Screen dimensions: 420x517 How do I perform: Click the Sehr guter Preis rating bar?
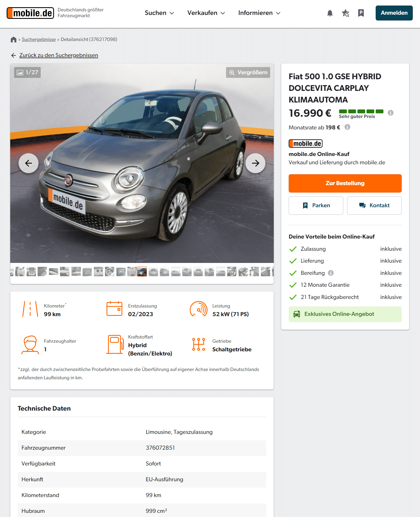point(361,111)
